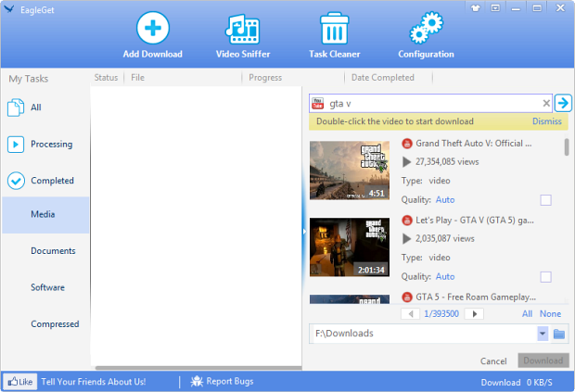Select the Processing play icon
The width and height of the screenshot is (575, 392).
16,145
